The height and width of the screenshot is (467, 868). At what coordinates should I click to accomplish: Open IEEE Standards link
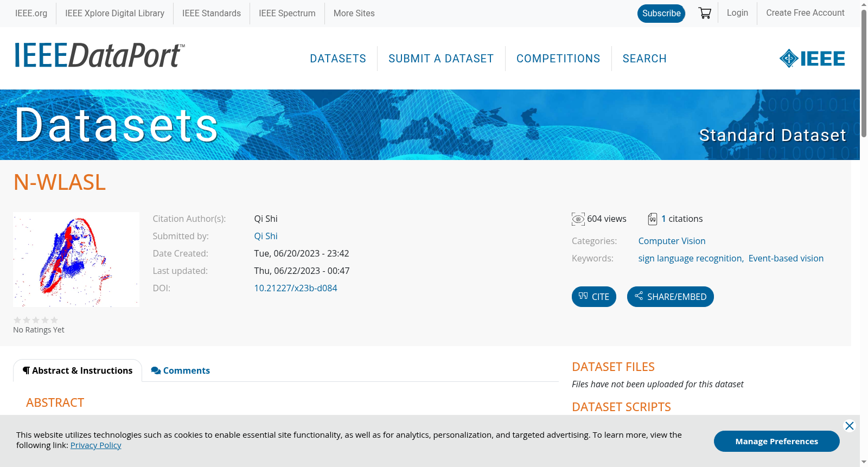pos(212,14)
